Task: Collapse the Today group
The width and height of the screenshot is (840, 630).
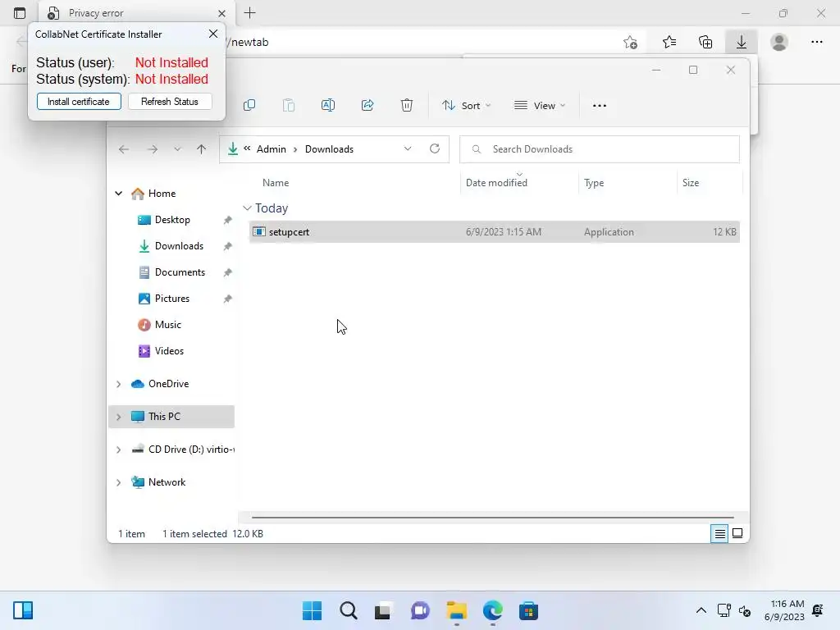Action: pos(247,208)
